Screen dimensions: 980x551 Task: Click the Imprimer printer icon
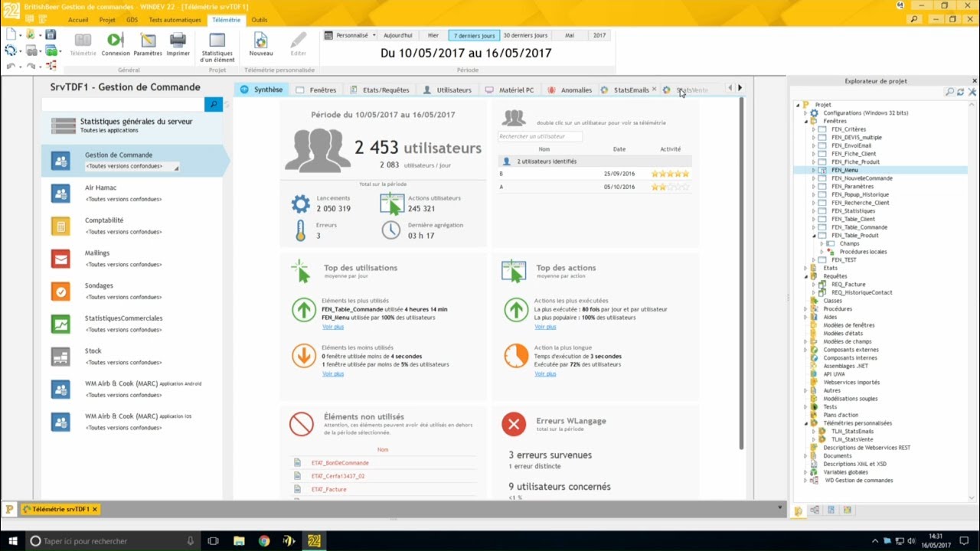coord(178,40)
